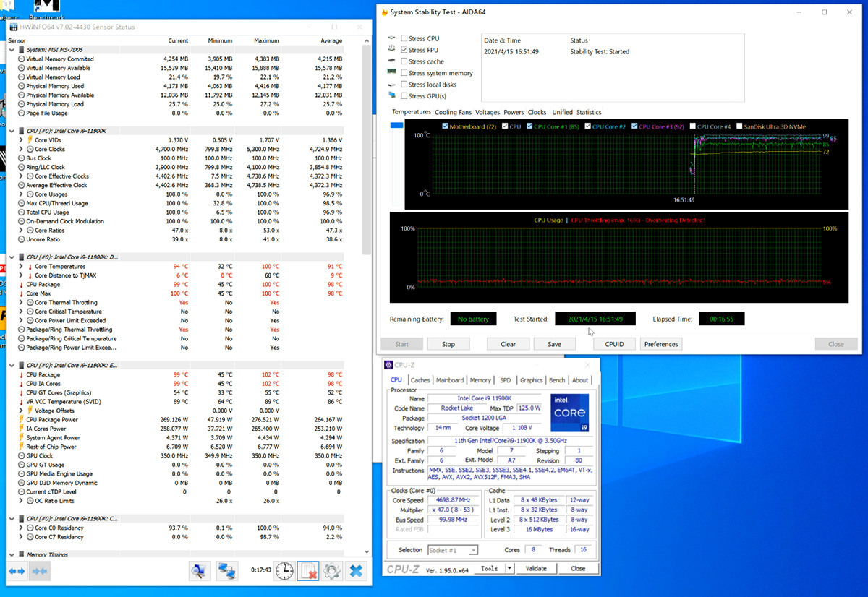Switch to the Cooling Fans tab in AIDA64

pos(453,112)
